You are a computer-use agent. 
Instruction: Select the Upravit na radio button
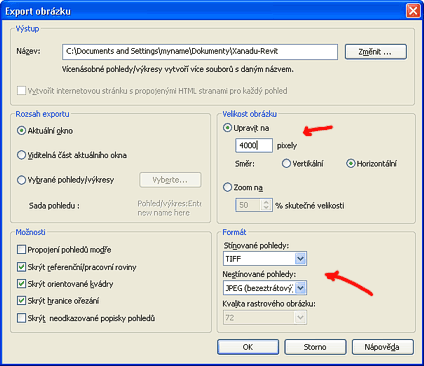coord(227,128)
